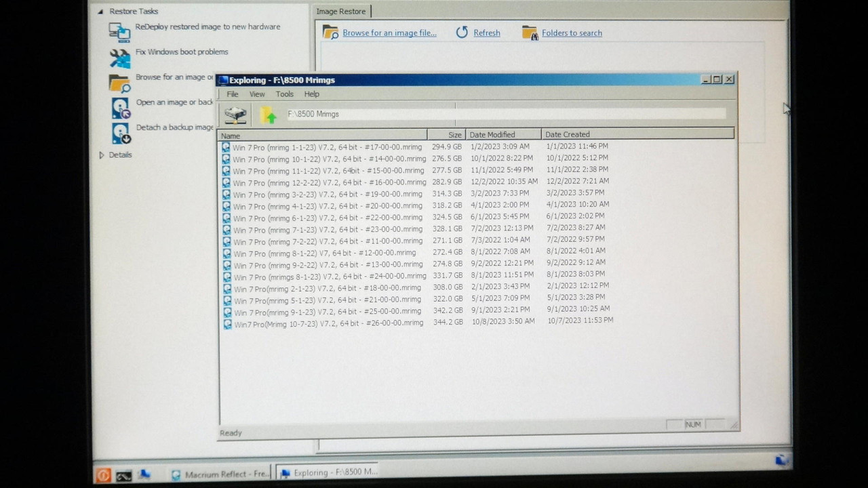This screenshot has width=868, height=488.
Task: Click Open an image or backup icon
Action: pyautogui.click(x=121, y=108)
